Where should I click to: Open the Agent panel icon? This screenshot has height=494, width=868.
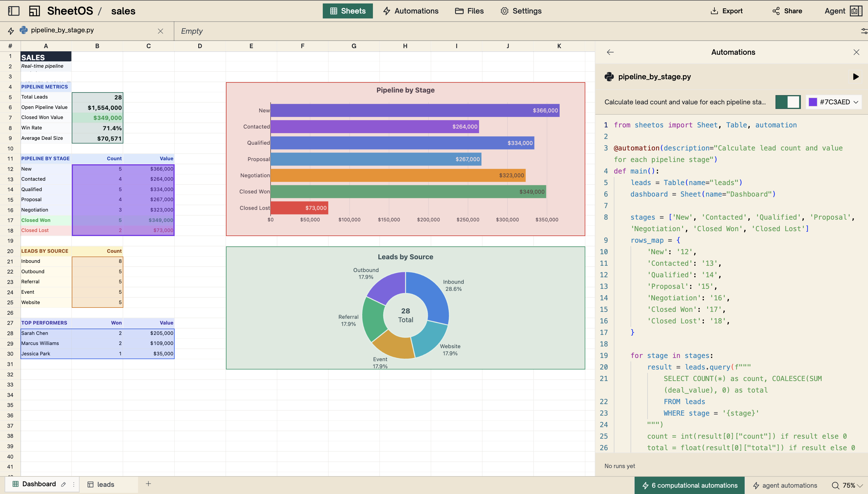tap(856, 11)
